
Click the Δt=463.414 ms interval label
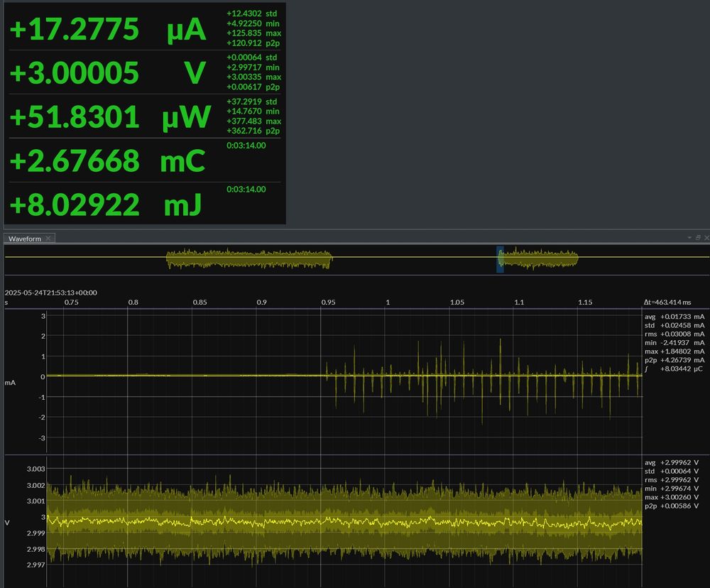click(667, 302)
